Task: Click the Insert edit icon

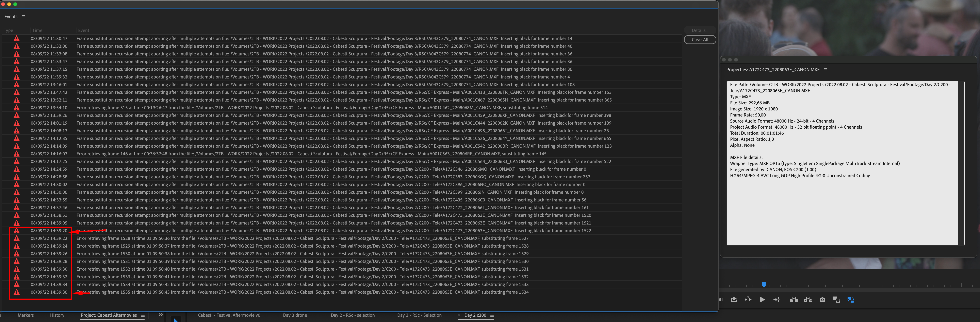Action: pyautogui.click(x=794, y=300)
